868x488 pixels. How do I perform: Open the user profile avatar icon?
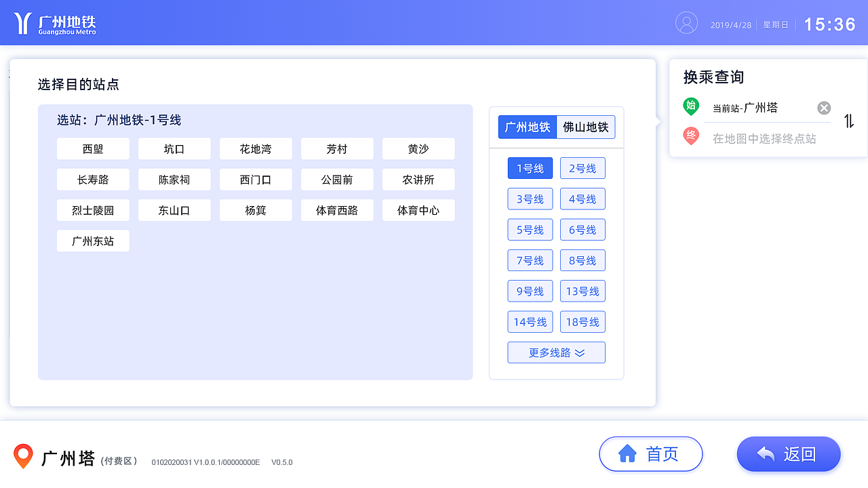point(686,23)
